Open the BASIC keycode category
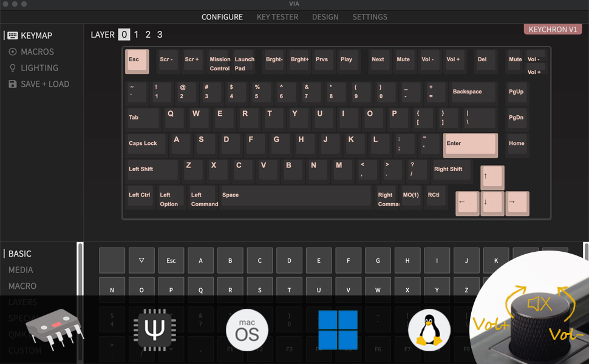Screen dimensions: 589x364 (20, 254)
